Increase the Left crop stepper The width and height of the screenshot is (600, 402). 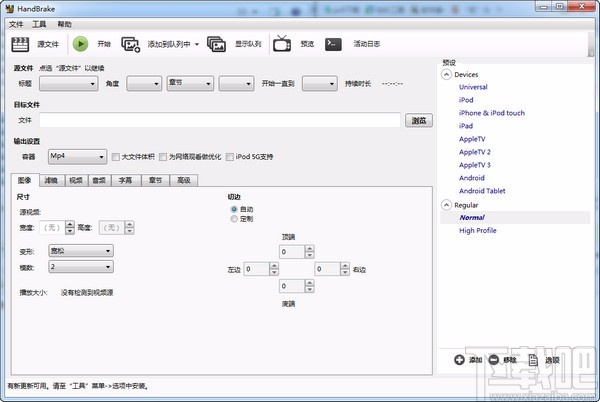[x=274, y=266]
